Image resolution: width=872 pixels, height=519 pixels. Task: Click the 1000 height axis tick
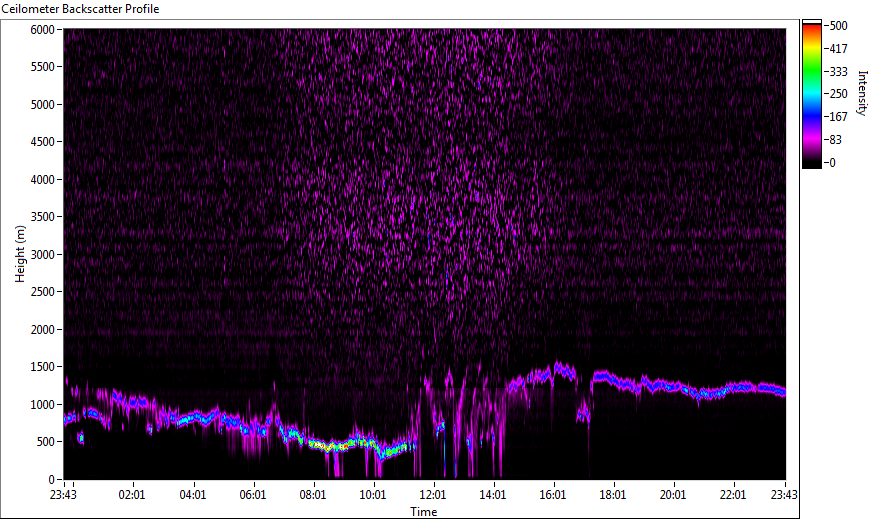pyautogui.click(x=42, y=405)
